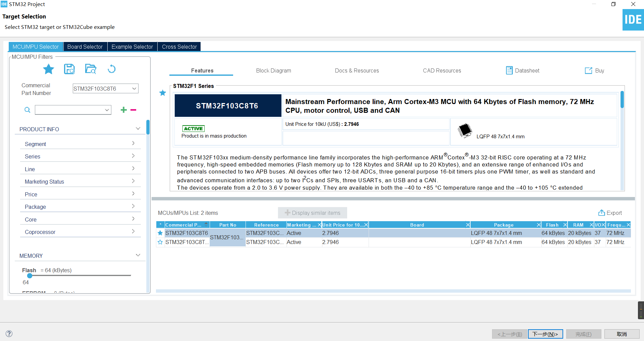This screenshot has height=341, width=644.
Task: Click the 取消 cancel button
Action: [622, 334]
